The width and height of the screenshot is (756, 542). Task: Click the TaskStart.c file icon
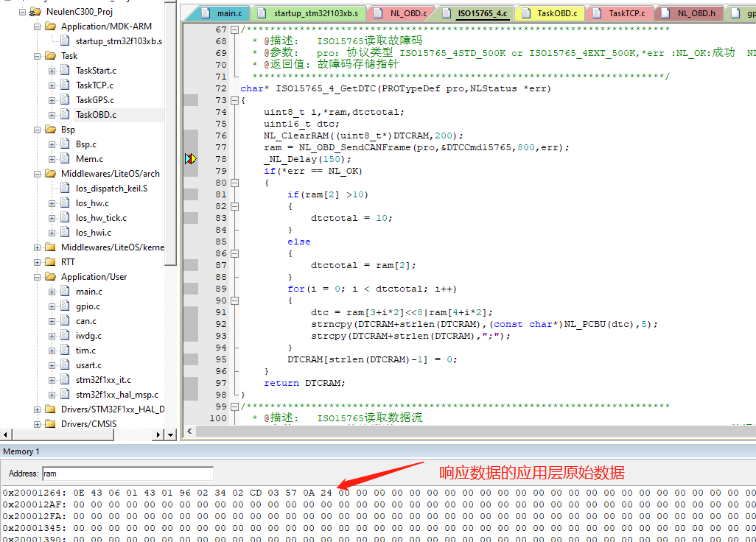[x=65, y=71]
